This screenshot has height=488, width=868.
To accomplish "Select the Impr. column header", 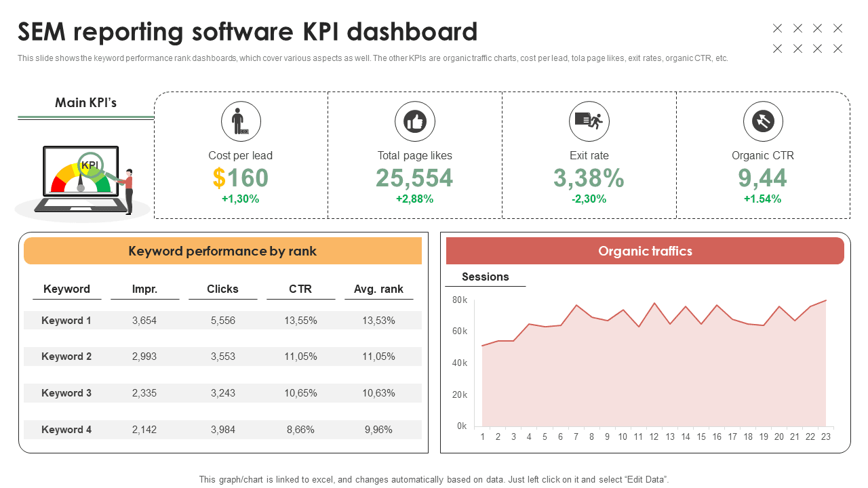I will pyautogui.click(x=144, y=289).
